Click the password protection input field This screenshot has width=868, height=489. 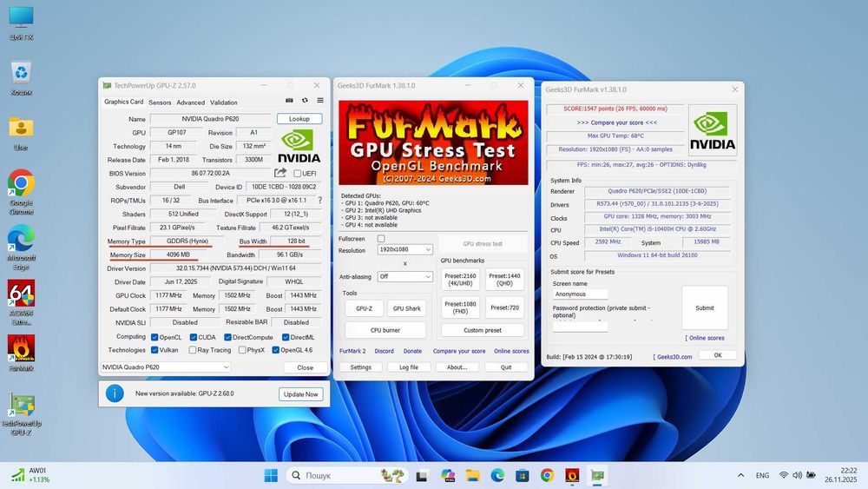pos(580,327)
